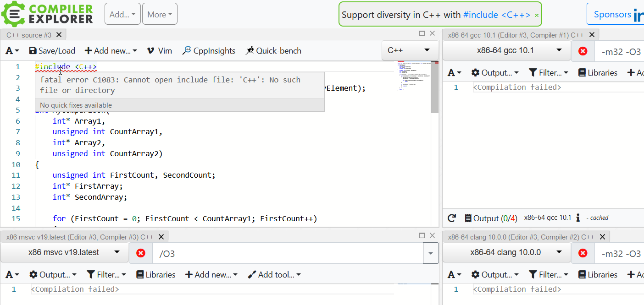Open Output... options in msvc pane
This screenshot has width=644, height=305.
[53, 275]
